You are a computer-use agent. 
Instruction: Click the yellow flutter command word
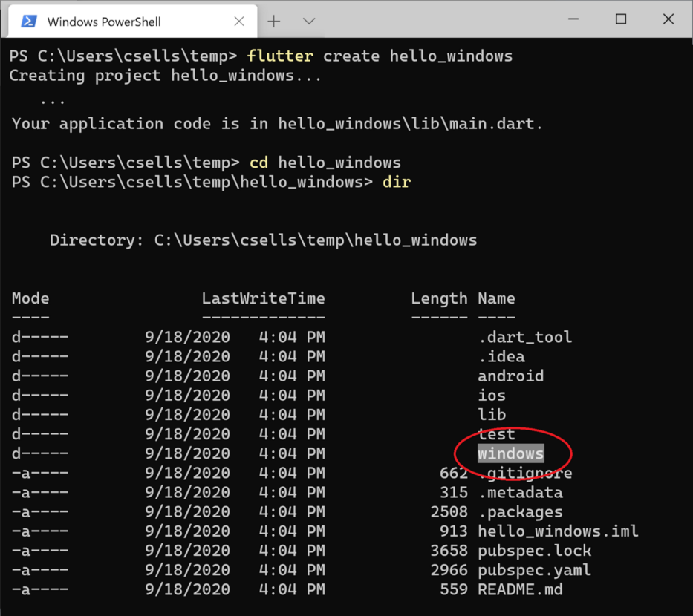pyautogui.click(x=280, y=56)
